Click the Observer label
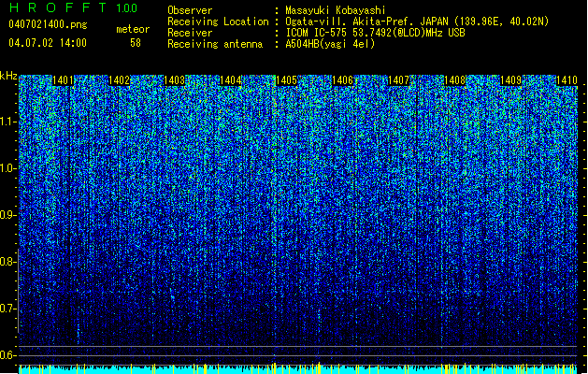Viewport: 588px width, 374px height. [x=190, y=10]
